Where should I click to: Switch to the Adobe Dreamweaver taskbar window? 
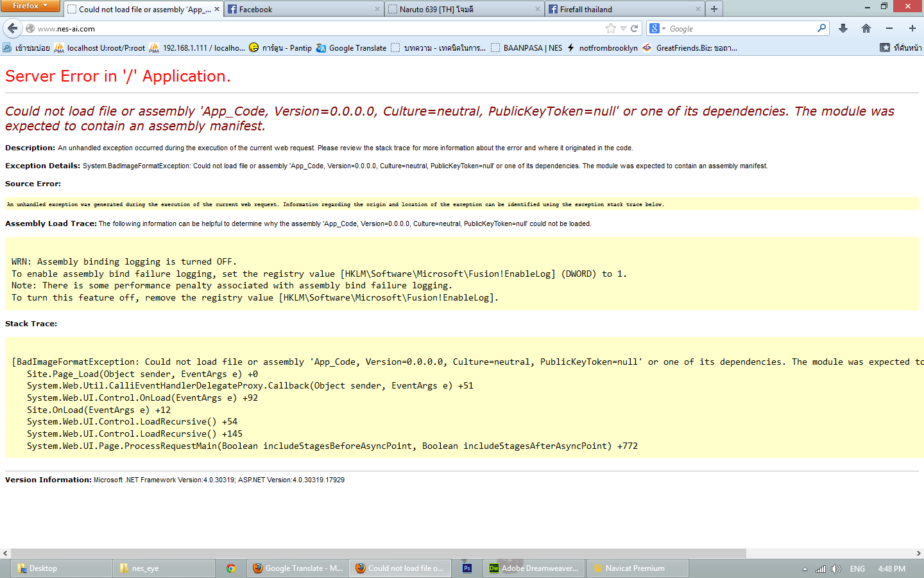pos(534,568)
